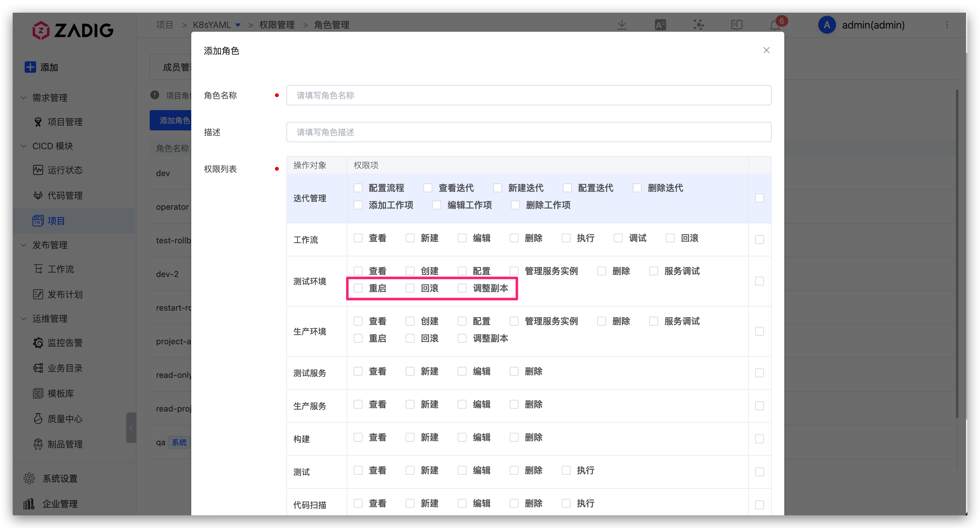Select all permissions for 构建 row
Viewport: 980px width, 528px height.
759,439
